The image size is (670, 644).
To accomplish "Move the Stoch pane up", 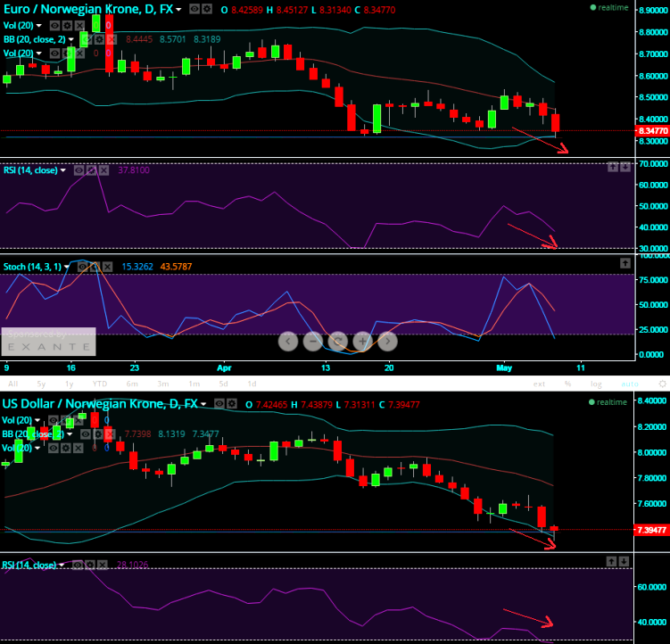I will click(625, 263).
